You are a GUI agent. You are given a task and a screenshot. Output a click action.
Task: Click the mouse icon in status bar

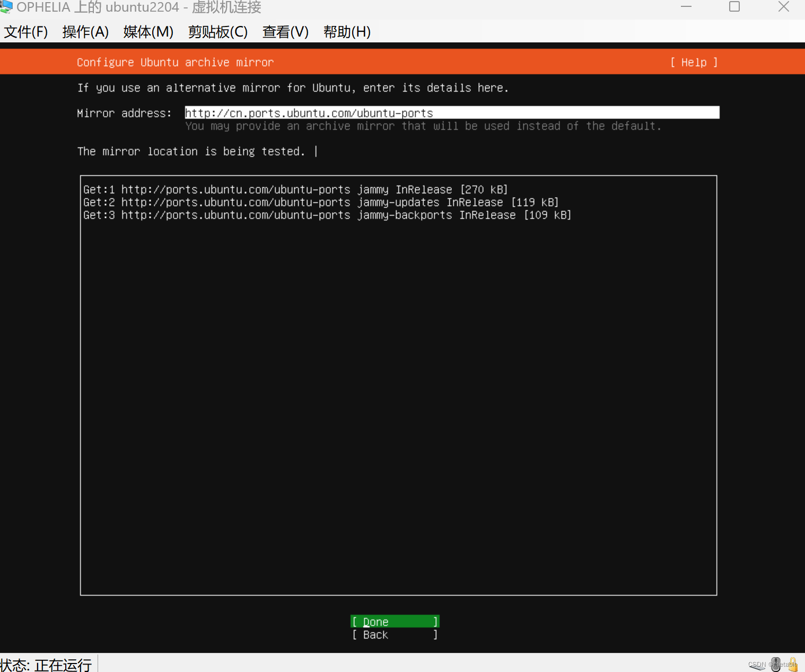pyautogui.click(x=776, y=664)
